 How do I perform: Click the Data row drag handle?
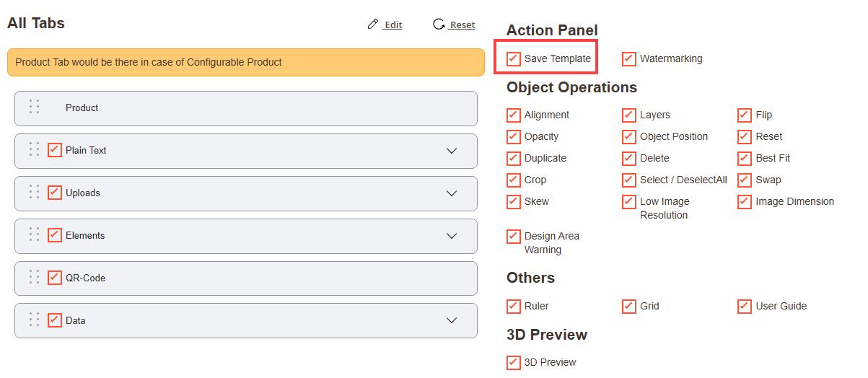(34, 320)
